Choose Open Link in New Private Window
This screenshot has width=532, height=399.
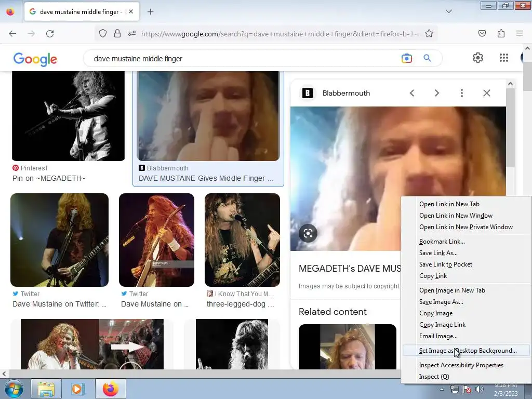pyautogui.click(x=466, y=227)
